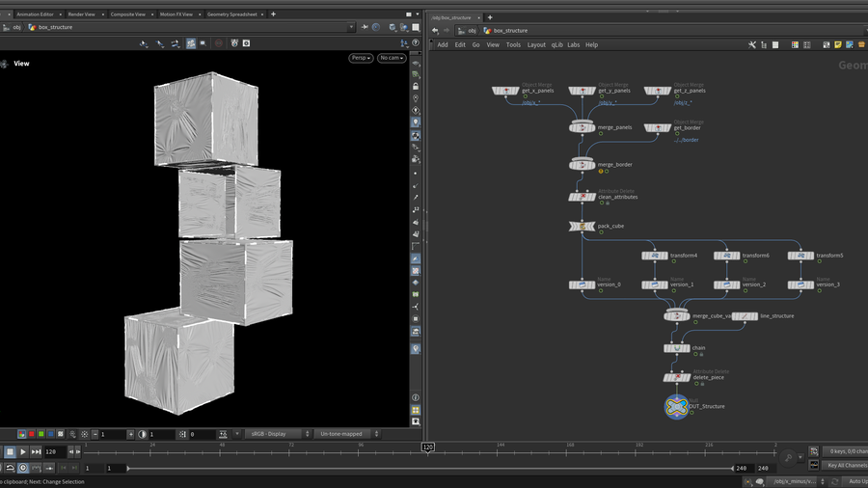Open the Labs menu
The image size is (868, 488).
point(573,44)
